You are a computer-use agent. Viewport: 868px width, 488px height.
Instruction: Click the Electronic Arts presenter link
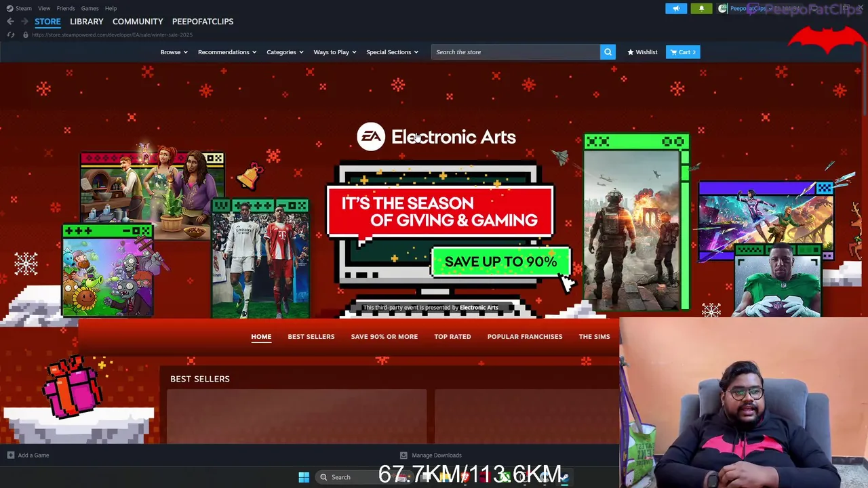(479, 308)
